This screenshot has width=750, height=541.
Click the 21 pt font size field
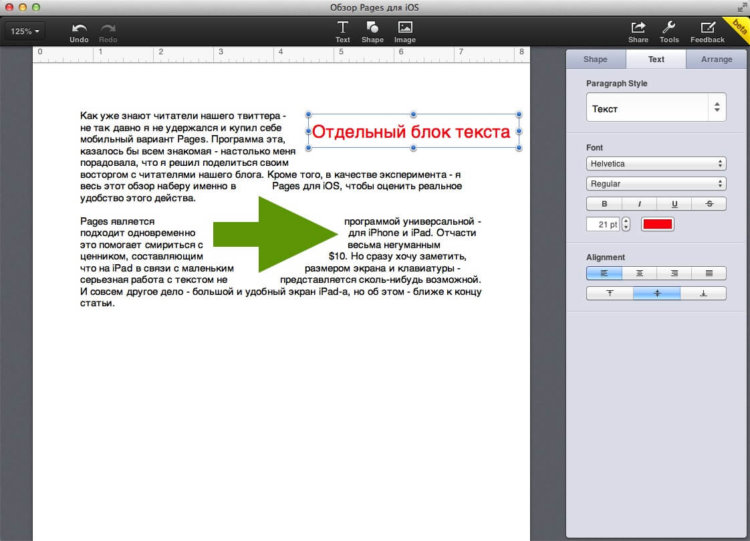[x=603, y=224]
